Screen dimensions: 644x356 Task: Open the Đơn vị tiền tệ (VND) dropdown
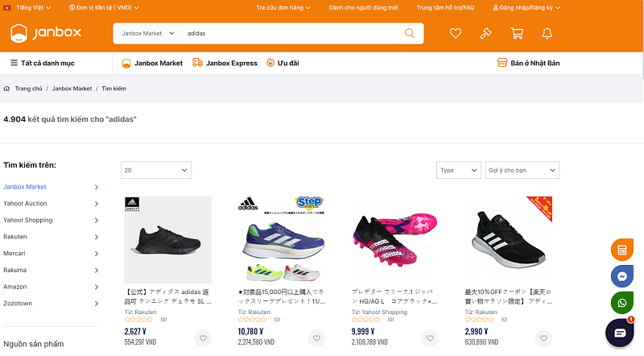pos(104,7)
